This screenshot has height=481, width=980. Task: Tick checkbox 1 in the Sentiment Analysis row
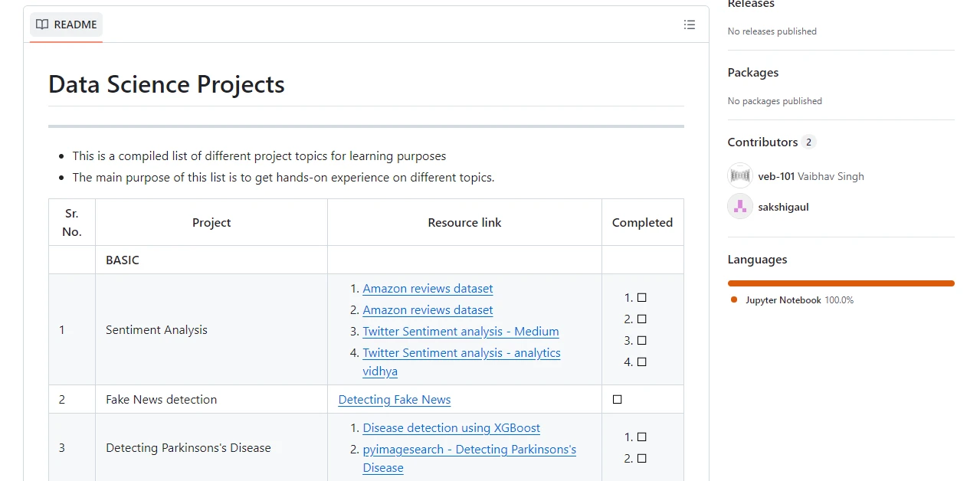pyautogui.click(x=642, y=298)
